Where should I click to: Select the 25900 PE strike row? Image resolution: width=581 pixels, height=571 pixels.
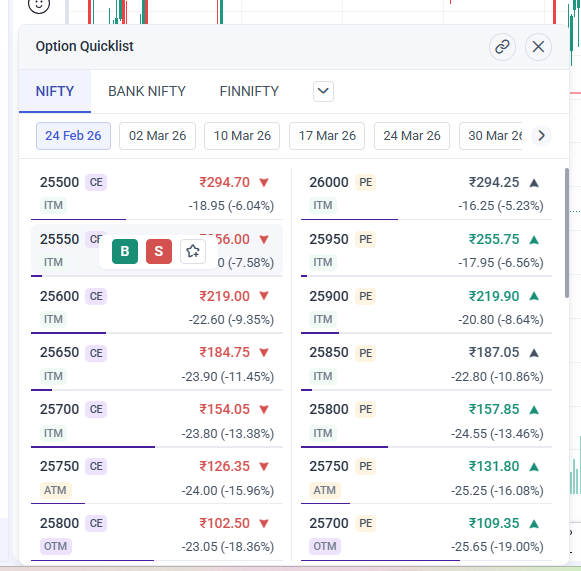click(x=426, y=307)
